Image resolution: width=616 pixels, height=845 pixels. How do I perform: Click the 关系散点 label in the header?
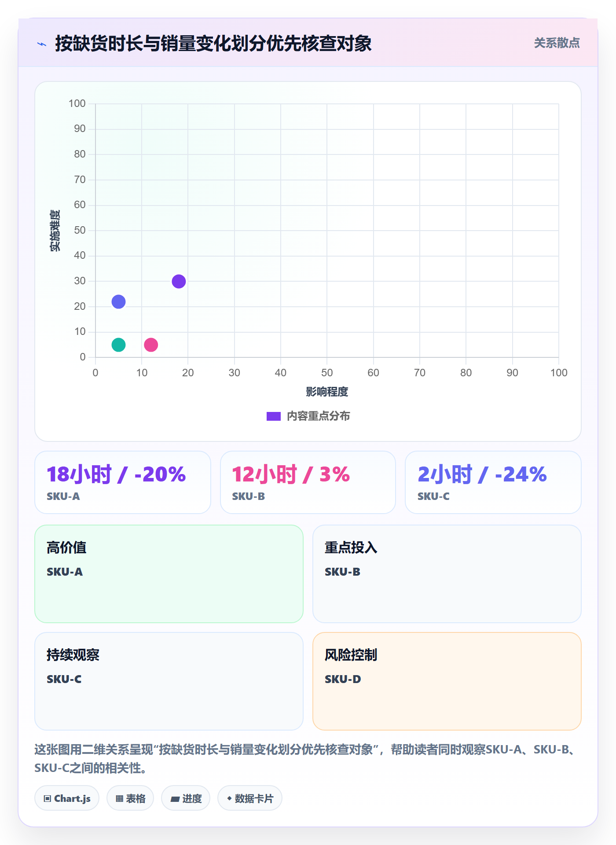557,43
